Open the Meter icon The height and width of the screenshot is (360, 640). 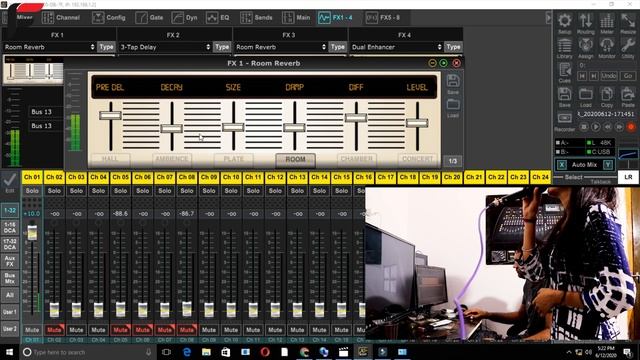click(607, 23)
